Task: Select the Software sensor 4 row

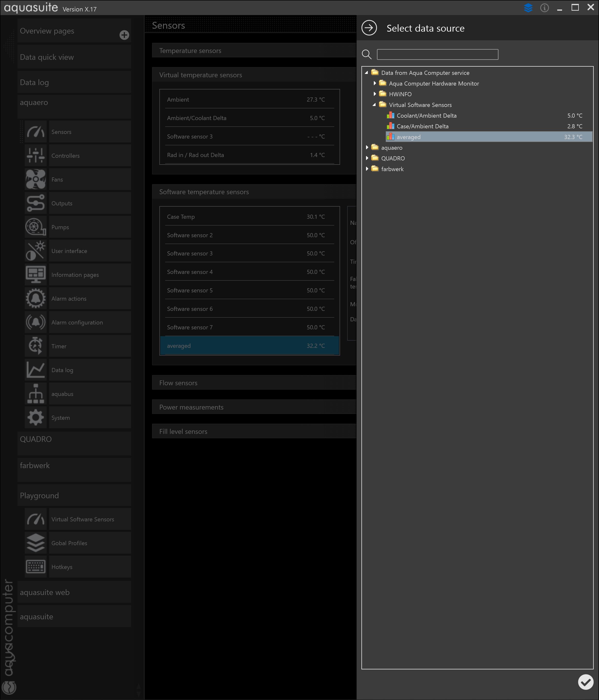Action: pyautogui.click(x=249, y=272)
